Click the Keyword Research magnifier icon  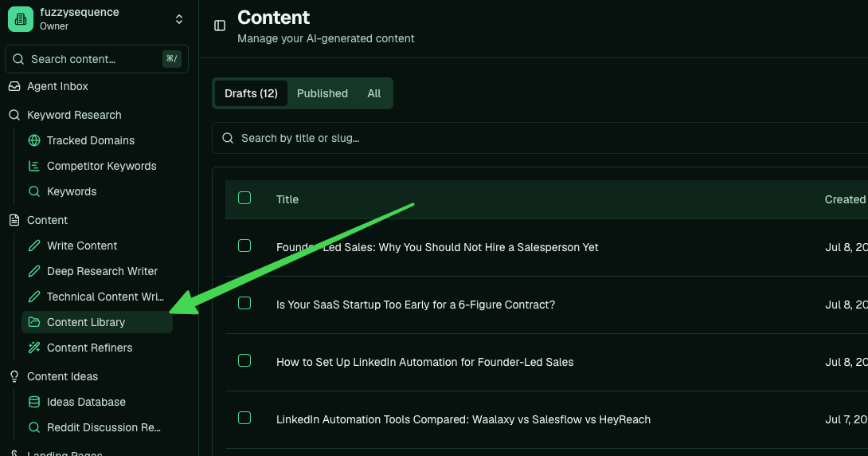[x=14, y=115]
